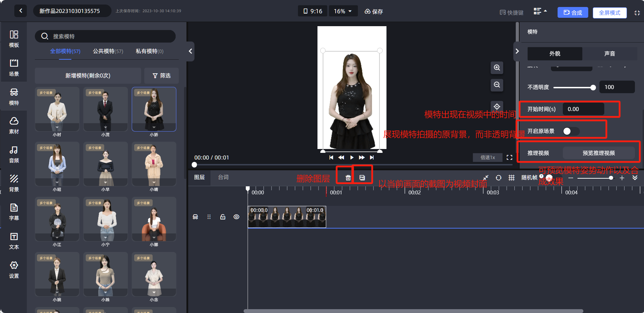Click 新增模特(剩余0次) button

88,75
